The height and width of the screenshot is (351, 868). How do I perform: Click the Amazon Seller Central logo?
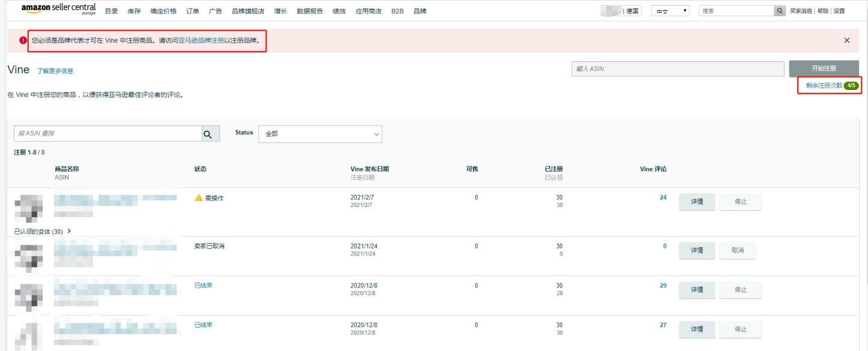pos(58,10)
